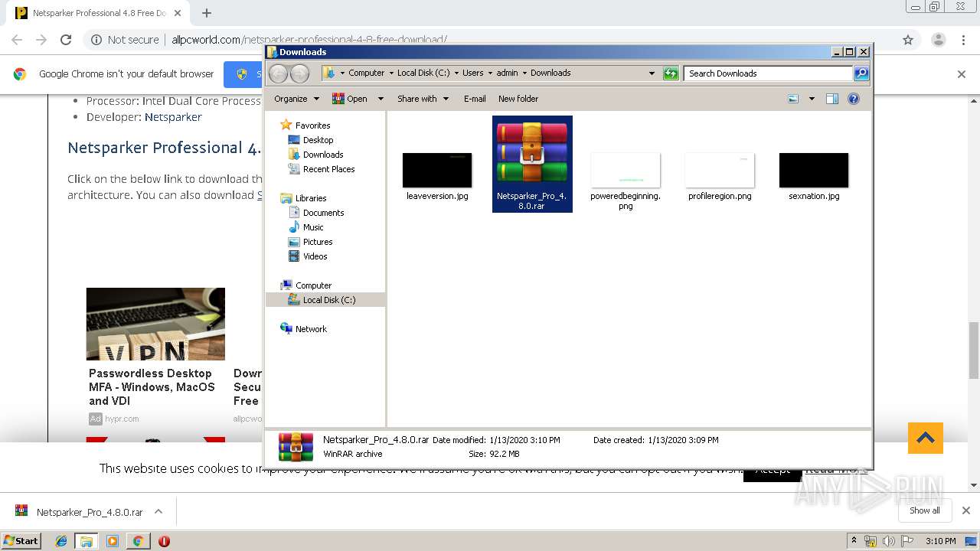Screen dimensions: 980x551
Task: Click Chrome's back button
Action: (x=17, y=40)
